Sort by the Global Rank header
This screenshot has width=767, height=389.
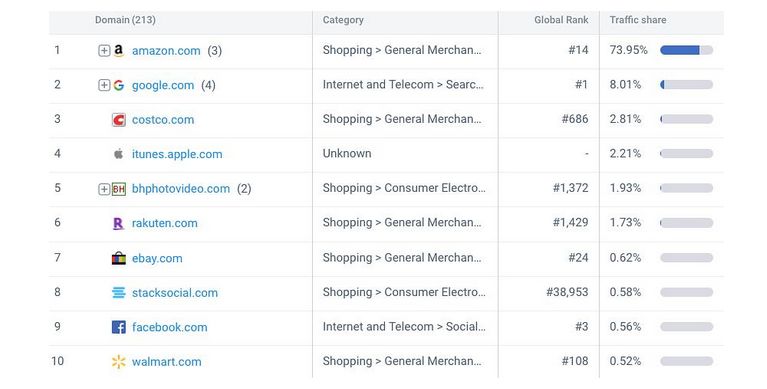pyautogui.click(x=561, y=20)
